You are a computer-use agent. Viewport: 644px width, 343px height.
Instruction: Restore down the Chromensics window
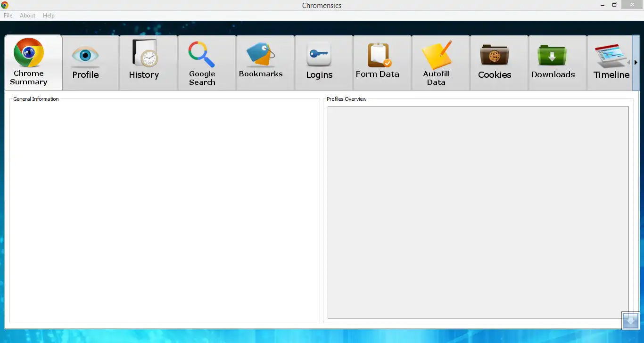615,5
